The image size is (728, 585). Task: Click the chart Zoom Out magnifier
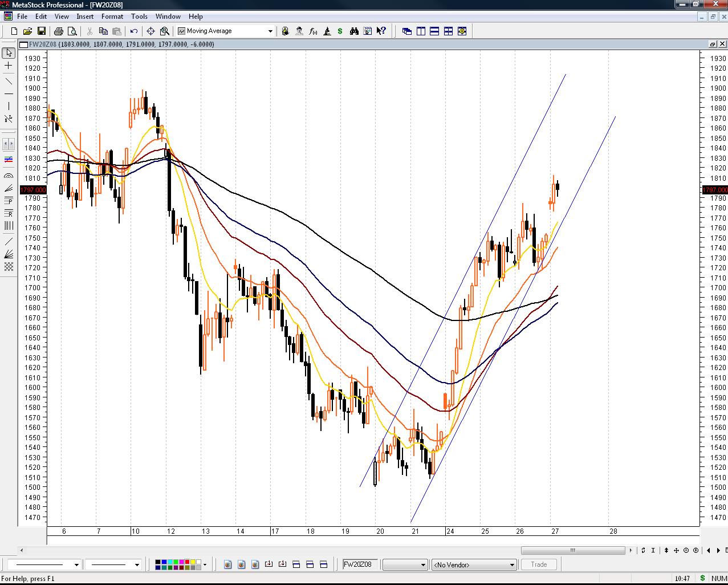click(x=686, y=550)
